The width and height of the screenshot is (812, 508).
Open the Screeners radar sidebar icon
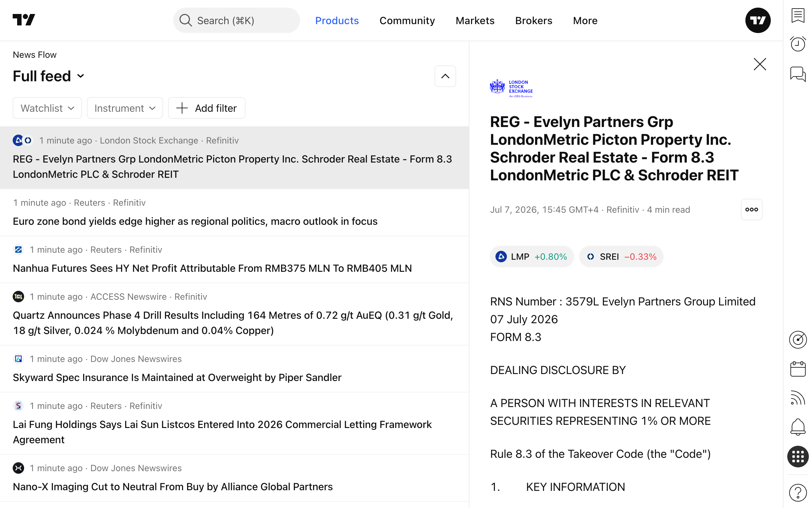coord(798,340)
